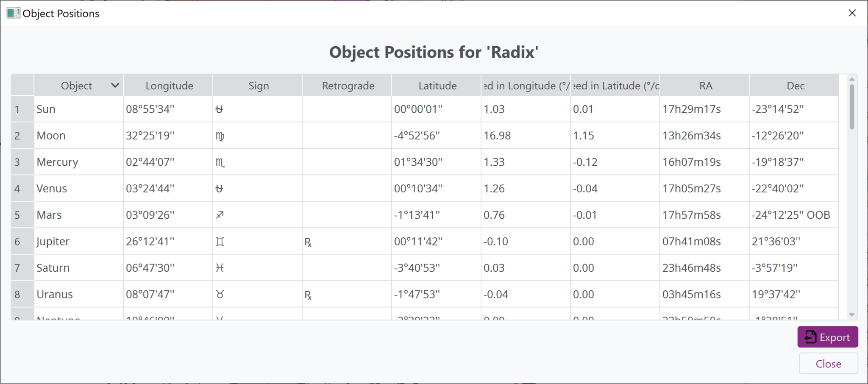Click the Scorpio sign glyph for Mercury
Viewport: 868px width, 384px height.
[220, 162]
